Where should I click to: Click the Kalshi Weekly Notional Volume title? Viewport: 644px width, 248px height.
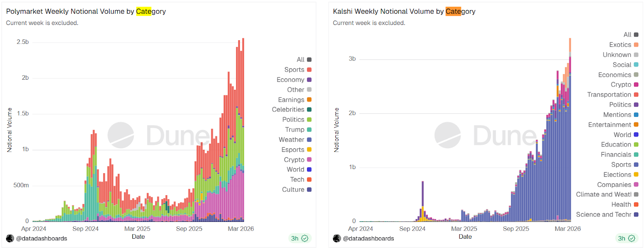pyautogui.click(x=404, y=11)
